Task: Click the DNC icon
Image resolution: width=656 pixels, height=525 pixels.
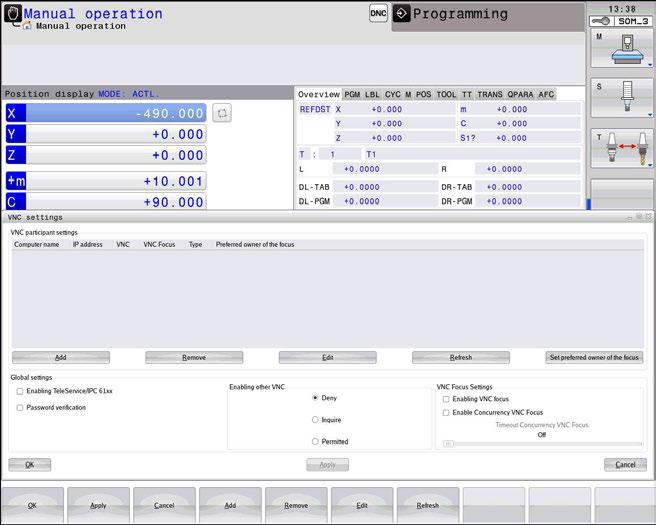Action: click(x=378, y=13)
